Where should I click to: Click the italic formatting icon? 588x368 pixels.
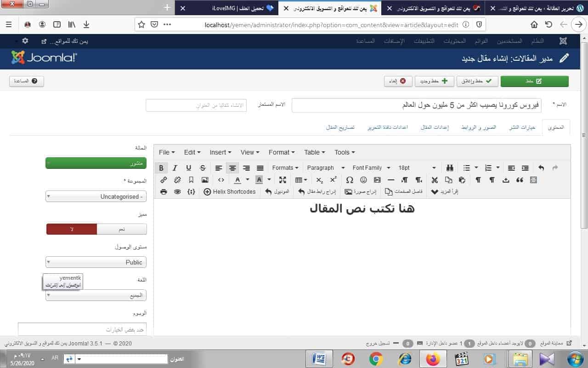pyautogui.click(x=175, y=168)
